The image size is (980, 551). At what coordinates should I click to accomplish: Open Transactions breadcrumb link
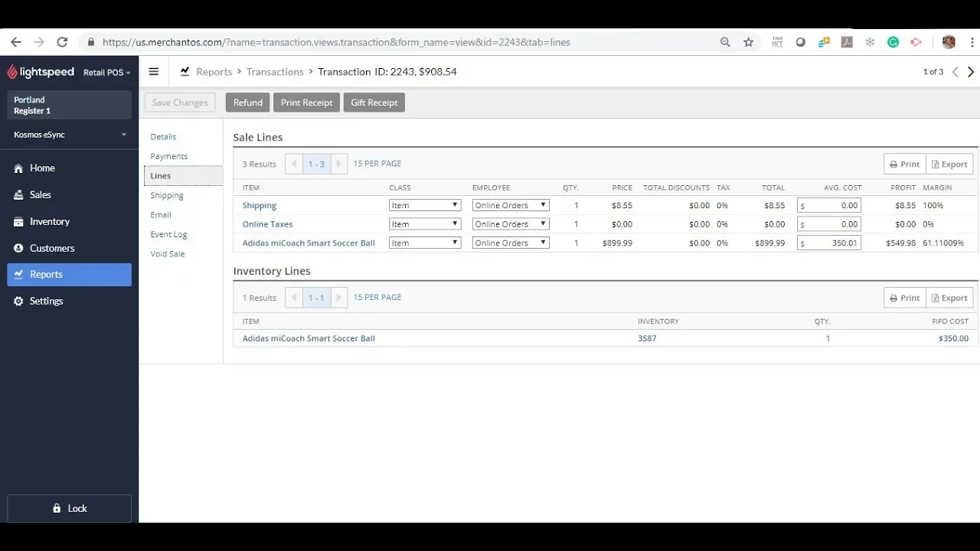[x=275, y=71]
